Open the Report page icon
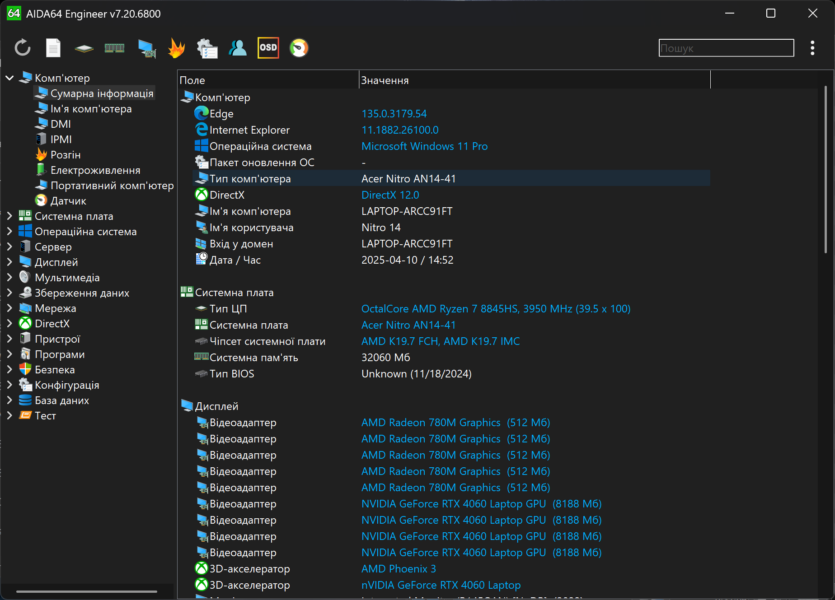The image size is (835, 600). pos(53,48)
